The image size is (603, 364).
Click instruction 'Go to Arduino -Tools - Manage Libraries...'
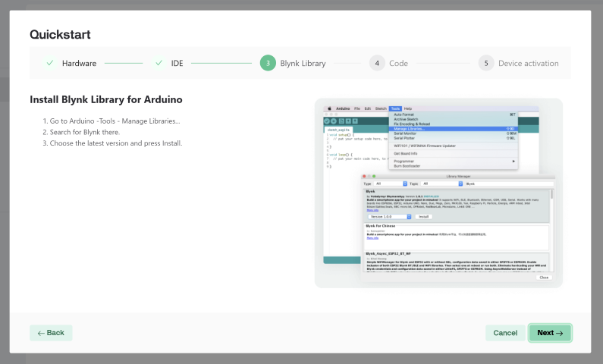pos(115,121)
